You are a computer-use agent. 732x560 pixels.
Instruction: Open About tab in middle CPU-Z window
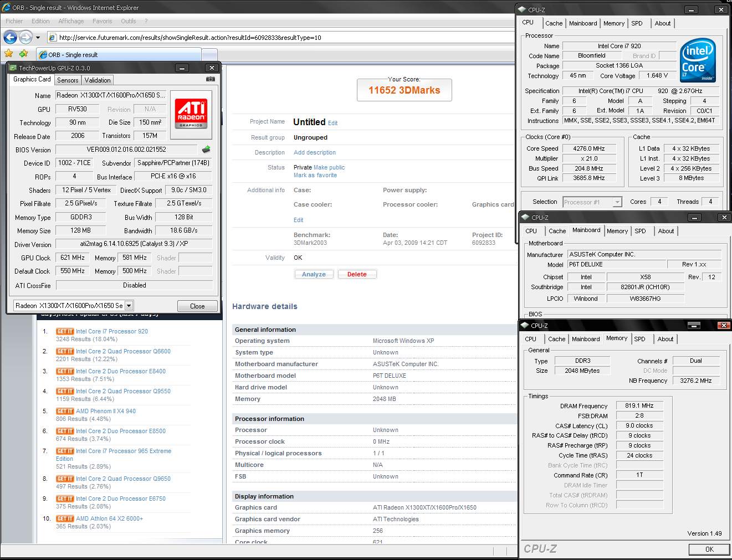666,231
